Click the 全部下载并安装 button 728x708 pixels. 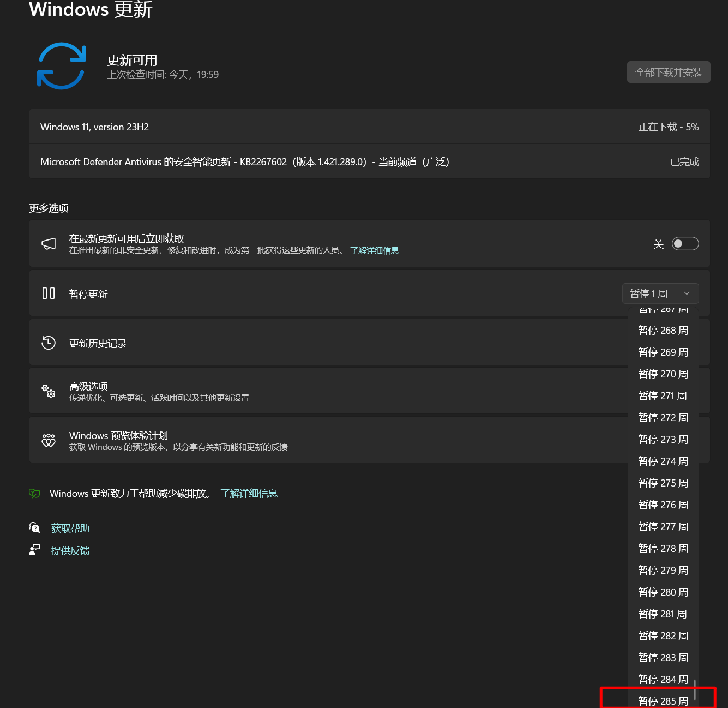point(669,72)
